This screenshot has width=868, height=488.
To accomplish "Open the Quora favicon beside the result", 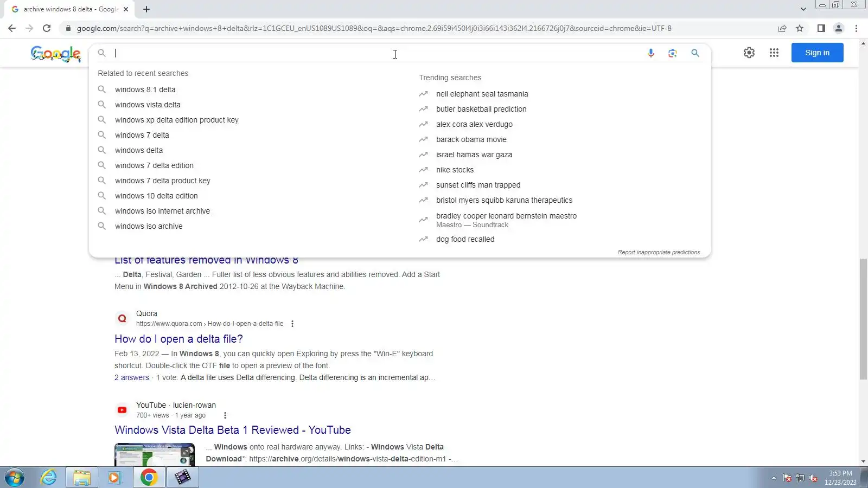I will click(122, 318).
